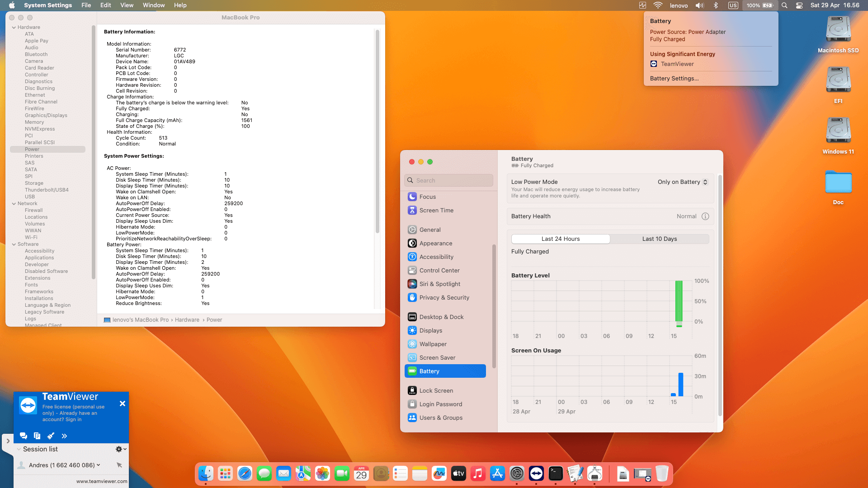Open TeamViewer file box icon
Viewport: 868px width, 488px height.
[x=37, y=436]
